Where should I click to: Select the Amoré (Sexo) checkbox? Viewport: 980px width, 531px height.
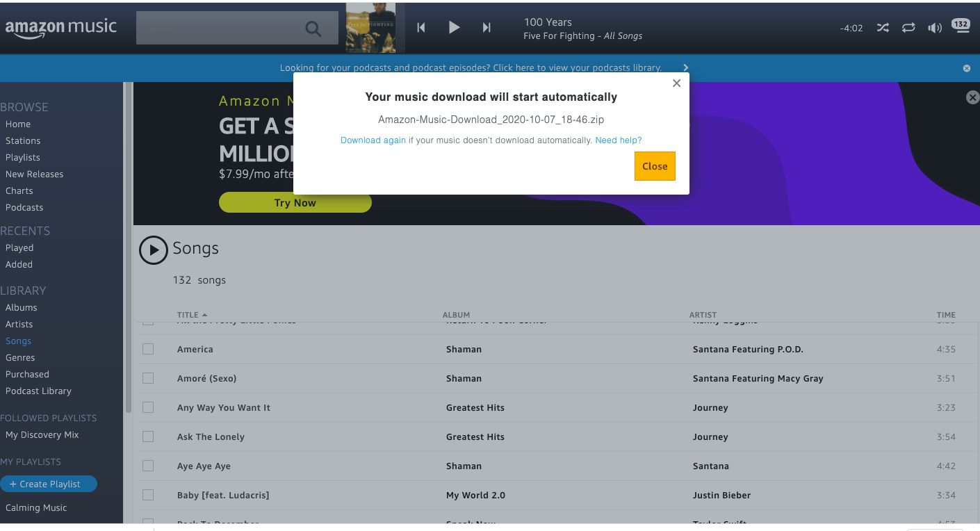(148, 378)
